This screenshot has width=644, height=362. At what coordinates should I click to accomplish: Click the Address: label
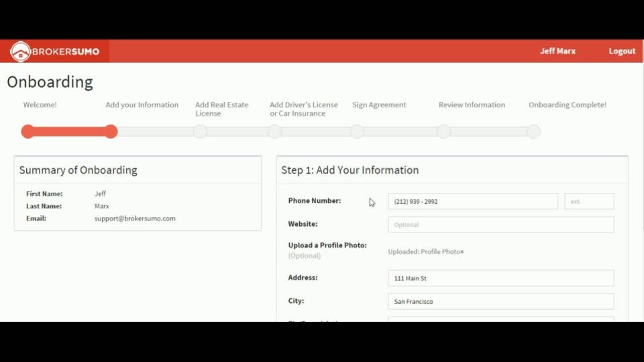click(x=303, y=278)
